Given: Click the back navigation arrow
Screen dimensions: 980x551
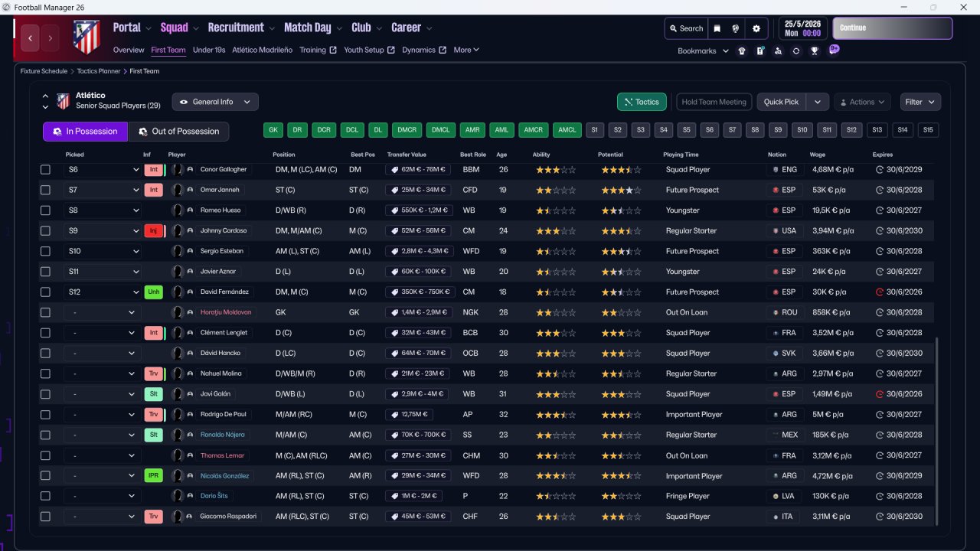Looking at the screenshot, I should point(31,37).
